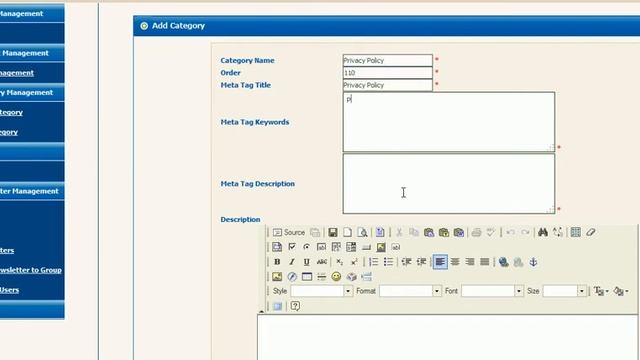Click the Meta Tag Title field
Viewport: 640px width, 360px height.
387,85
